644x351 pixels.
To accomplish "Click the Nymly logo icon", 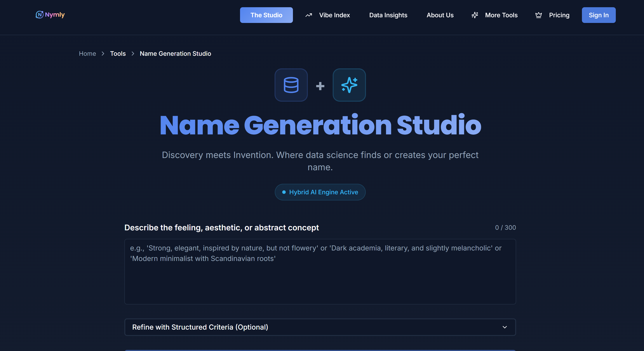I will (39, 15).
